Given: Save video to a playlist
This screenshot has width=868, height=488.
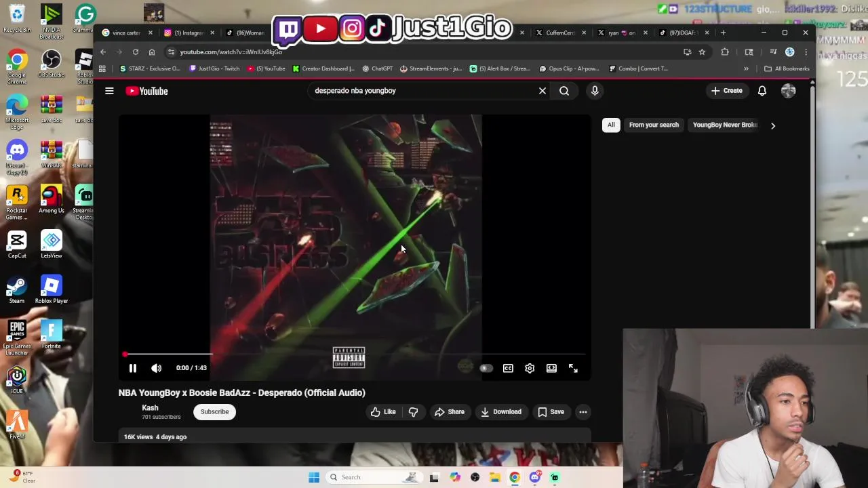Looking at the screenshot, I should coord(551,411).
